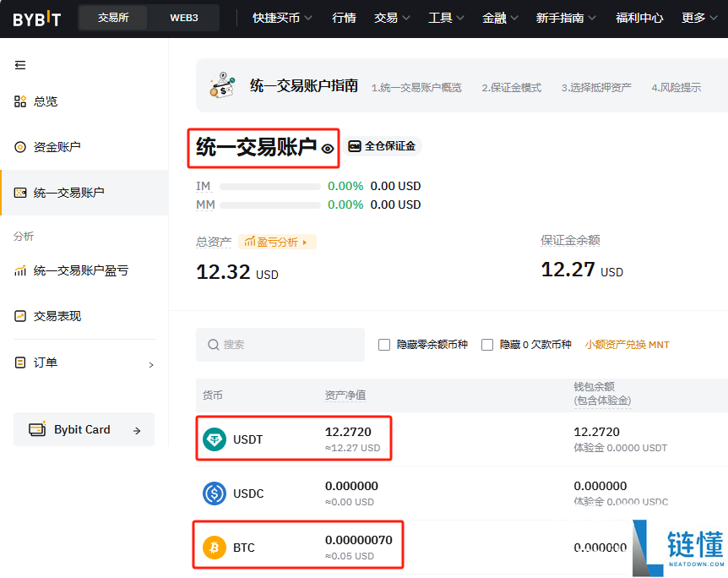Click the 总资产 label

214,242
